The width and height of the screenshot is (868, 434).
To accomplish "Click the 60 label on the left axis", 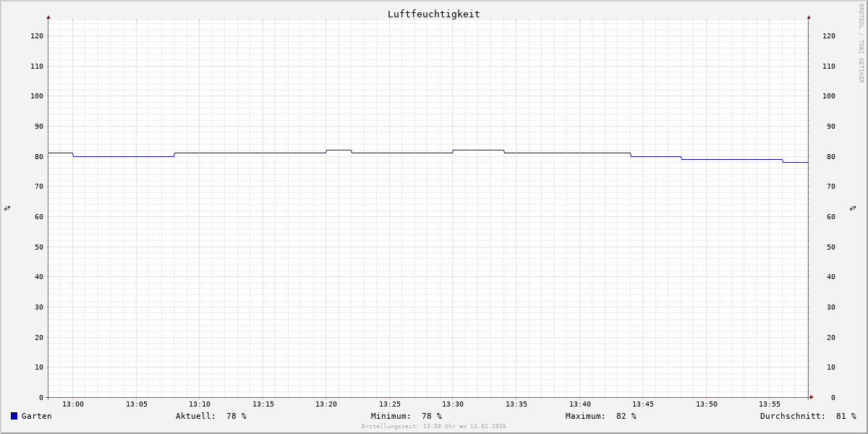I will (39, 216).
